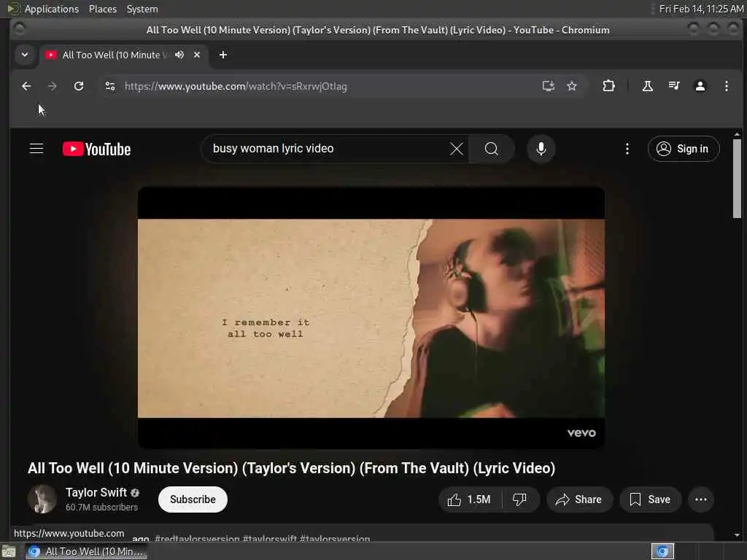Click the show desktop icon in bottom panel
The height and width of the screenshot is (560, 747).
pyautogui.click(x=9, y=551)
